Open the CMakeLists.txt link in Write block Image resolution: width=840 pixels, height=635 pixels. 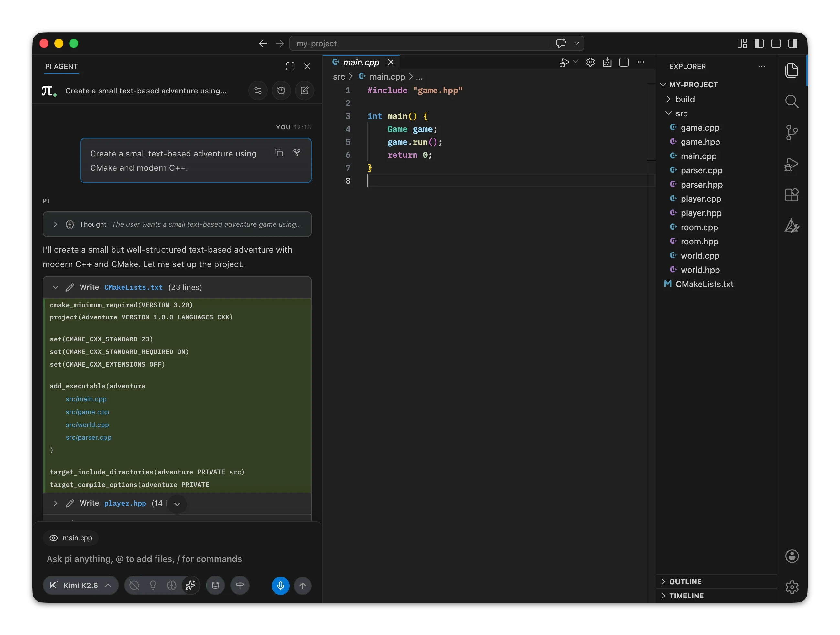[x=133, y=287]
